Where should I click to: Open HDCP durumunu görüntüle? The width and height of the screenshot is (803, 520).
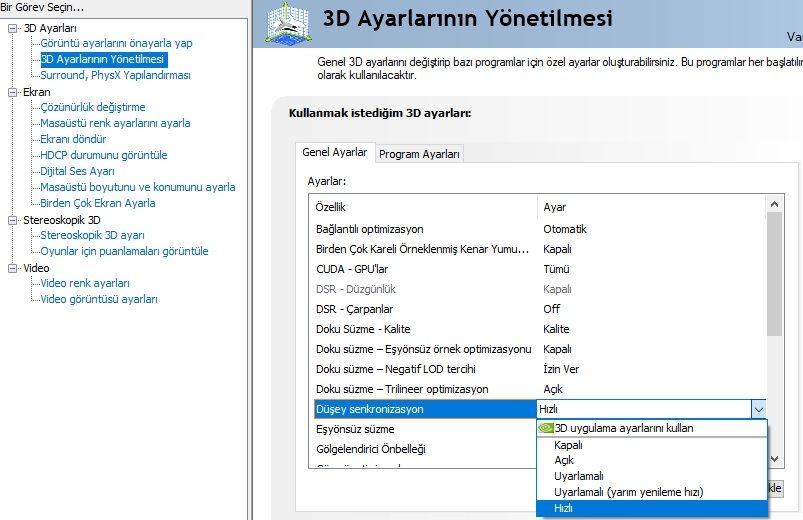tap(103, 155)
